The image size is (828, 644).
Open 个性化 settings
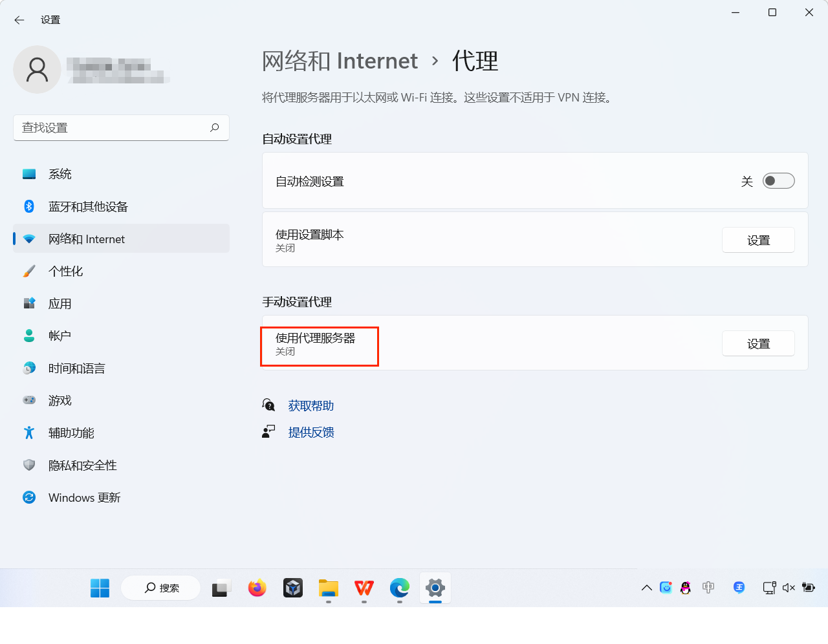pos(121,271)
